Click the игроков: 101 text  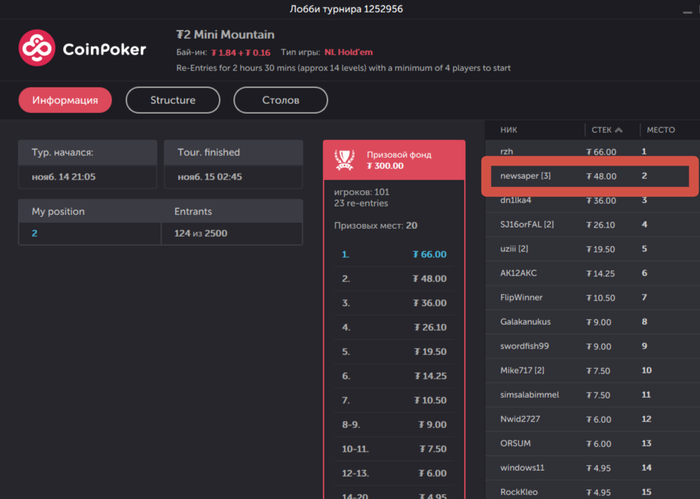[x=362, y=192]
